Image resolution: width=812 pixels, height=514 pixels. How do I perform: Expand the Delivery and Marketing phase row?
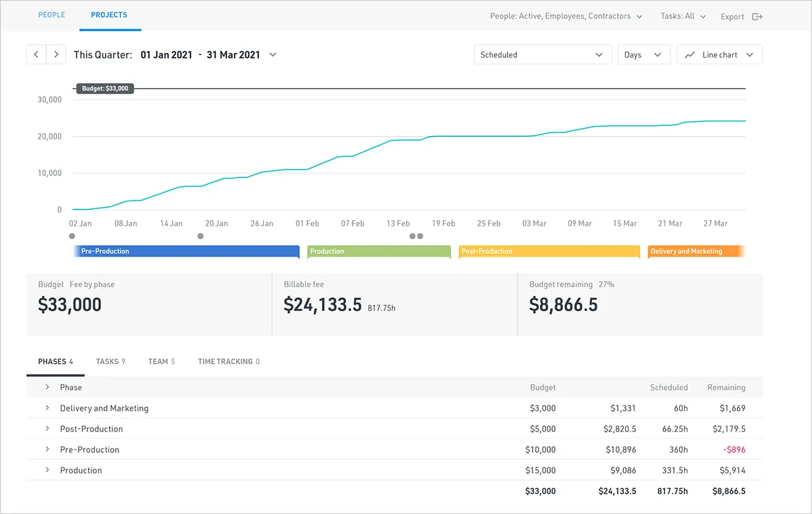47,408
